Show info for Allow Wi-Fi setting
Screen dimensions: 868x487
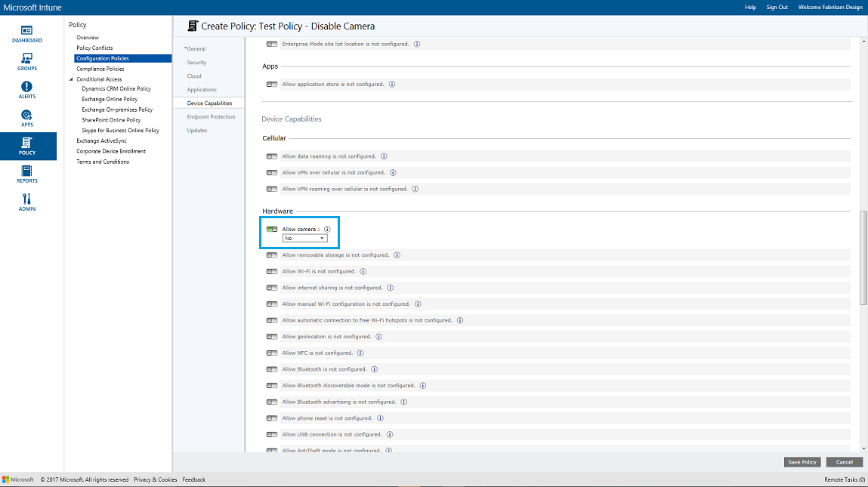[363, 271]
